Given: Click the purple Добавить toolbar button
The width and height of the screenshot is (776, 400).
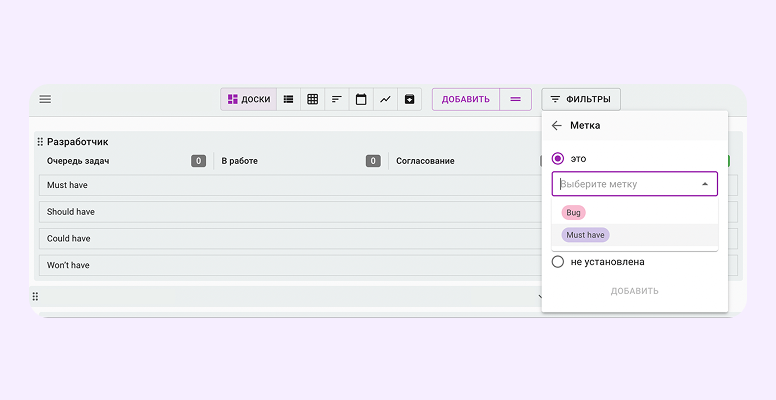Looking at the screenshot, I should (x=466, y=99).
